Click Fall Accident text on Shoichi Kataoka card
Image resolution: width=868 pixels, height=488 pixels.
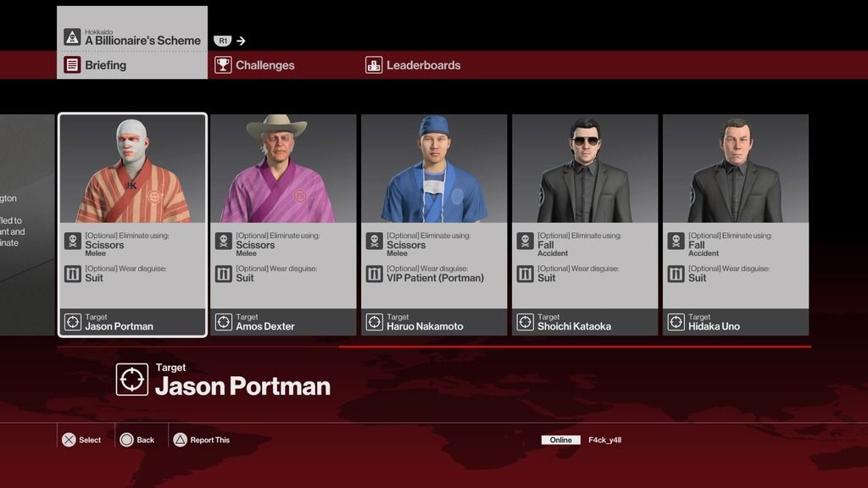point(553,248)
